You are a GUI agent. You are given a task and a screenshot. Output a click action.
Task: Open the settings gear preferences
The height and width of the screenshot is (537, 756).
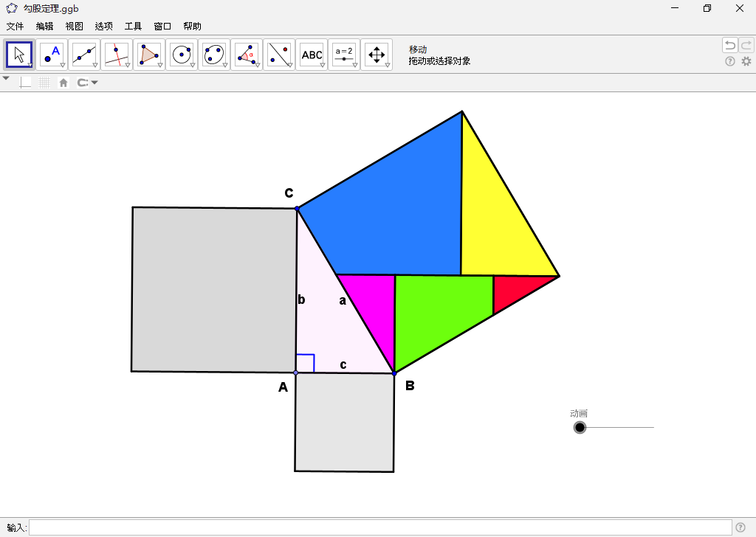[x=746, y=61]
